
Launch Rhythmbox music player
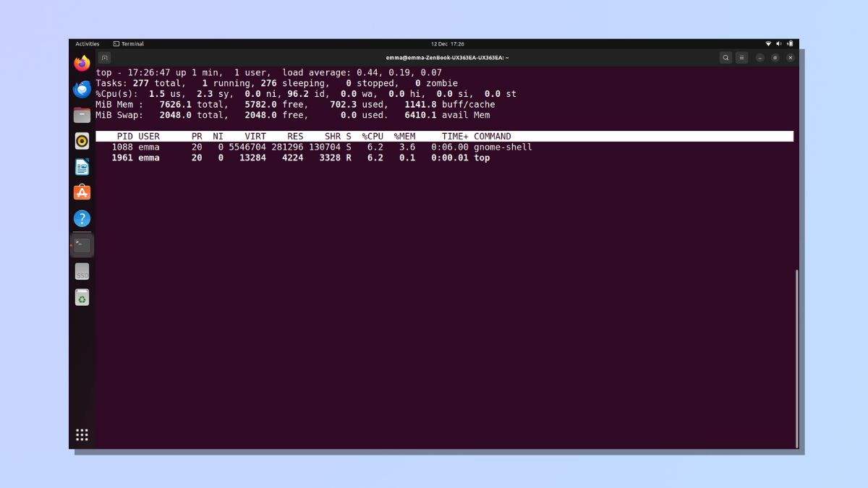tap(82, 141)
